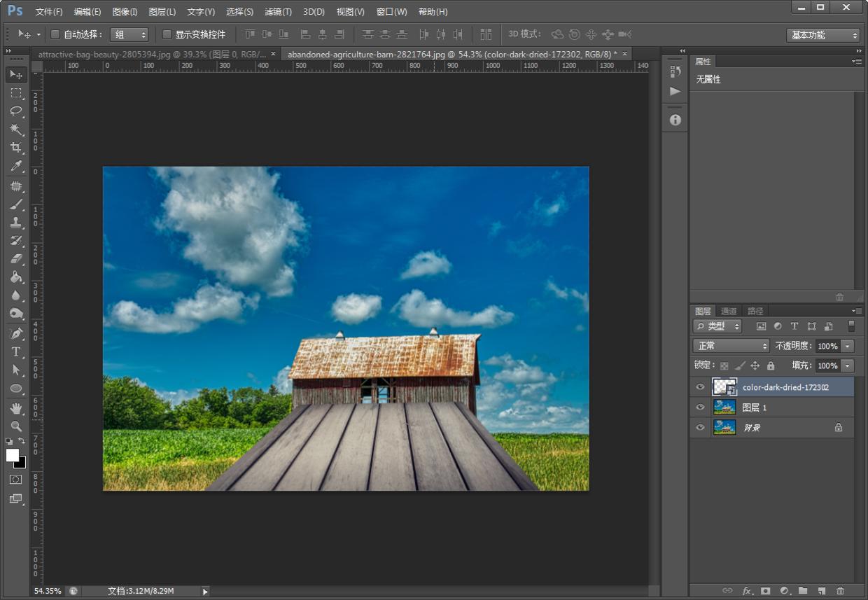This screenshot has height=600, width=868.
Task: Filter for pixel layers
Action: click(761, 326)
